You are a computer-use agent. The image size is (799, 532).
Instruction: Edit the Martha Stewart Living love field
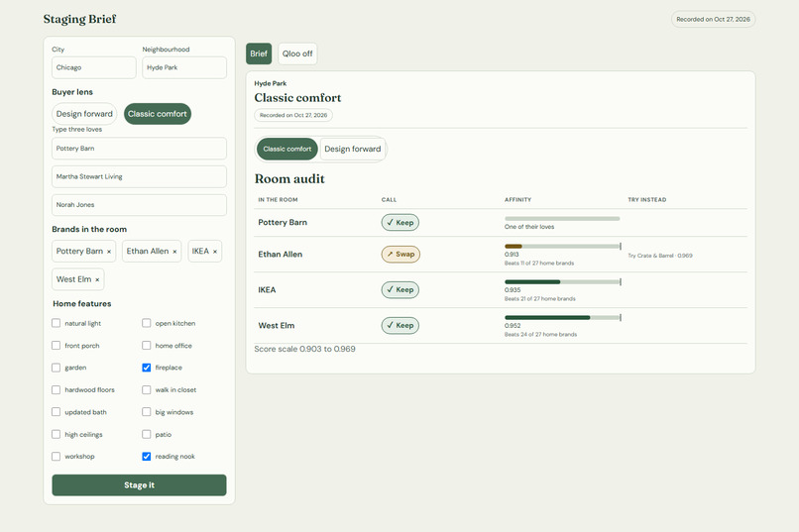pos(139,176)
